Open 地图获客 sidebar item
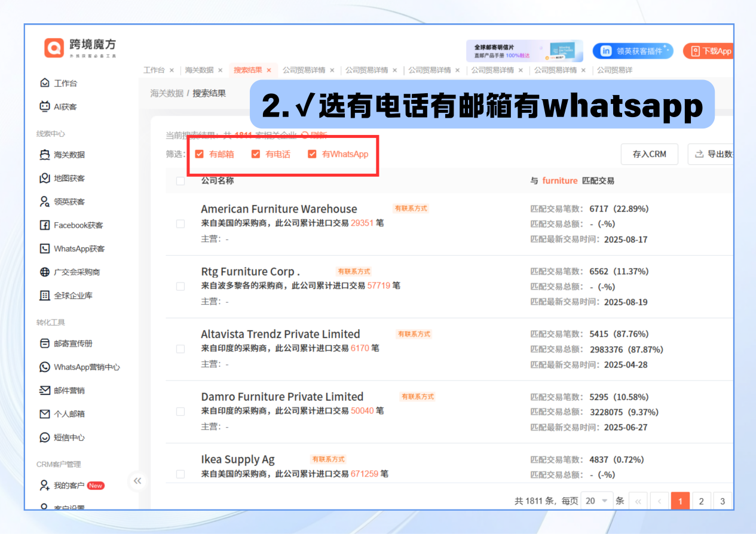Viewport: 756px width, 534px height. 62,178
